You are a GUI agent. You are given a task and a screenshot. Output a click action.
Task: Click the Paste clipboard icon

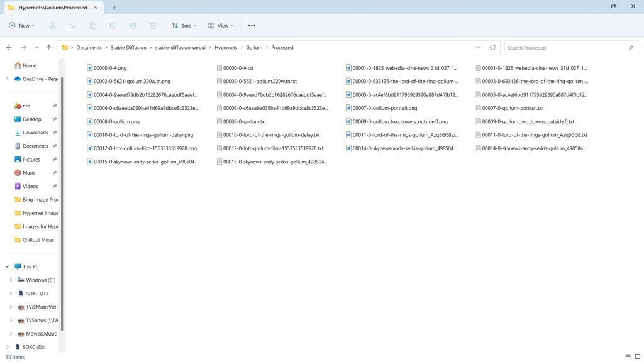[93, 26]
